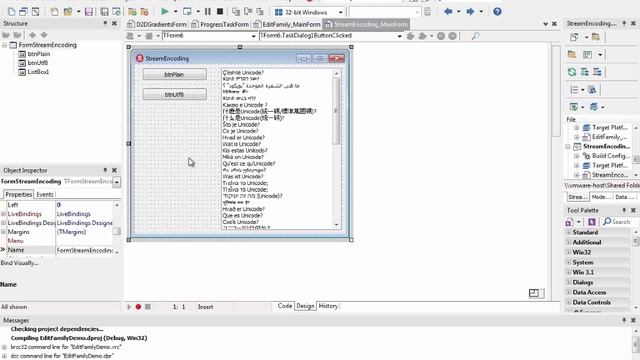The height and width of the screenshot is (360, 640).
Task: Click the form position preview icon at the designer's bottom right
Action: (x=534, y=293)
